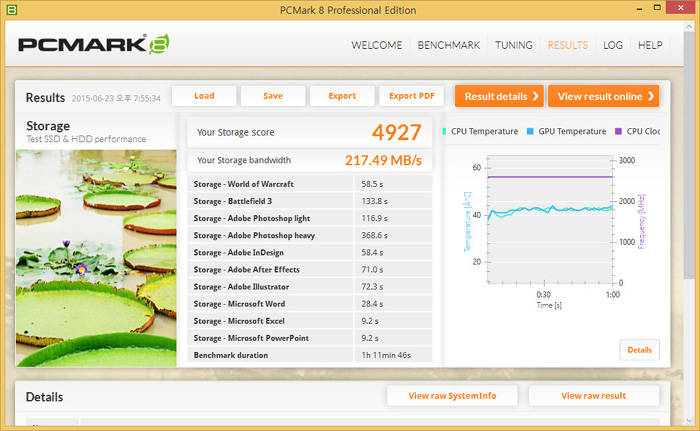This screenshot has height=431, width=700.
Task: Open View raw SystemInfo
Action: tap(452, 396)
